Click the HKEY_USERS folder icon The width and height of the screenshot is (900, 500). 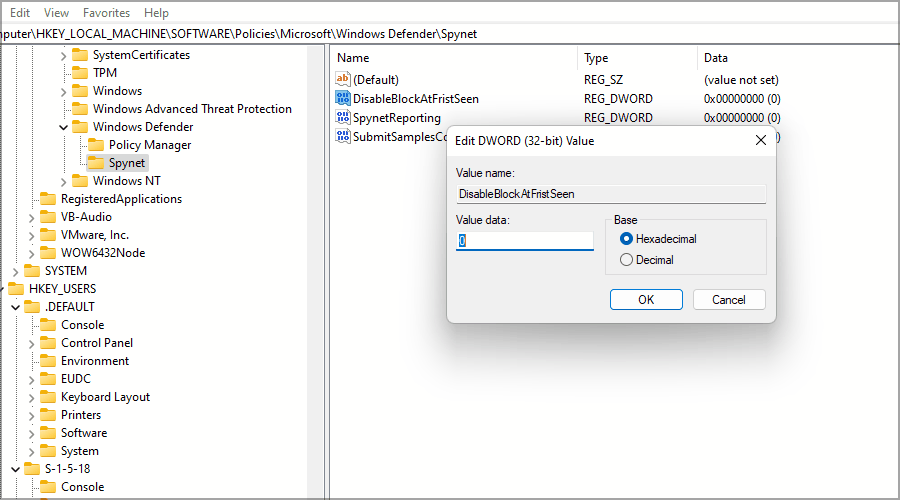pos(16,289)
